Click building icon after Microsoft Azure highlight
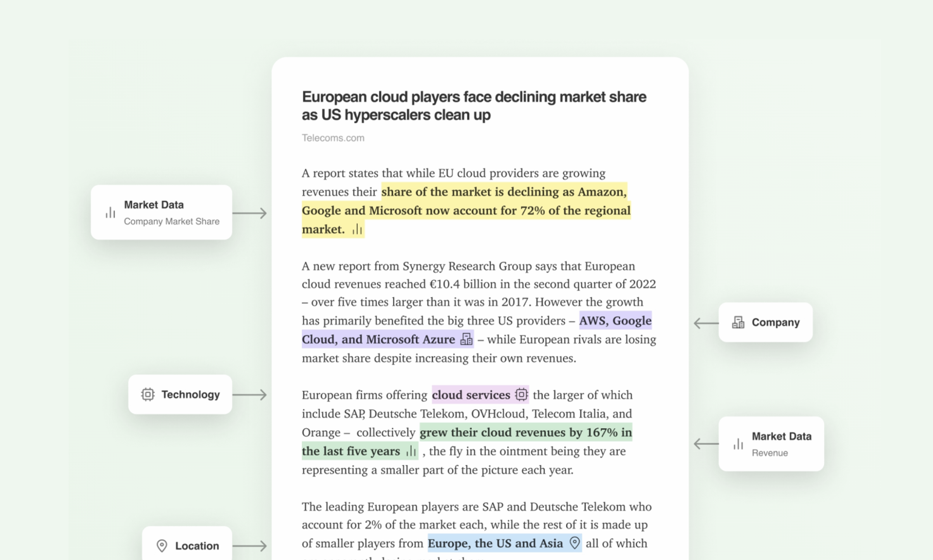933x560 pixels. point(466,339)
